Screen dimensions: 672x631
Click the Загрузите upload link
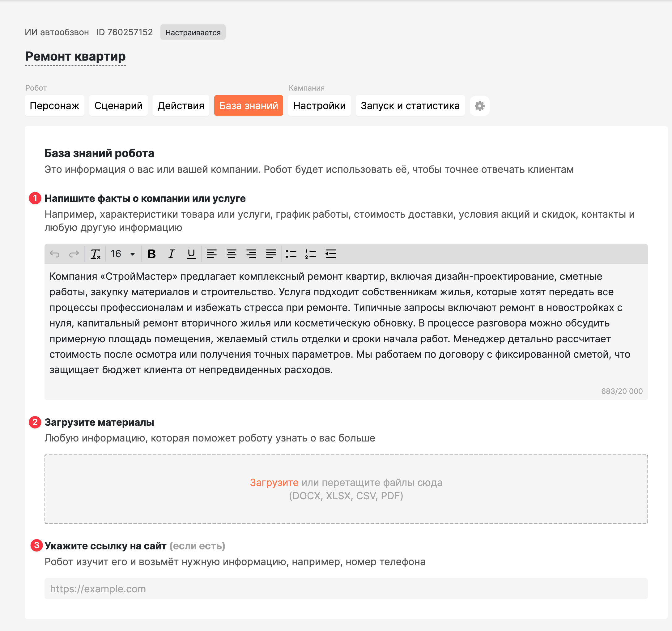[x=274, y=483]
